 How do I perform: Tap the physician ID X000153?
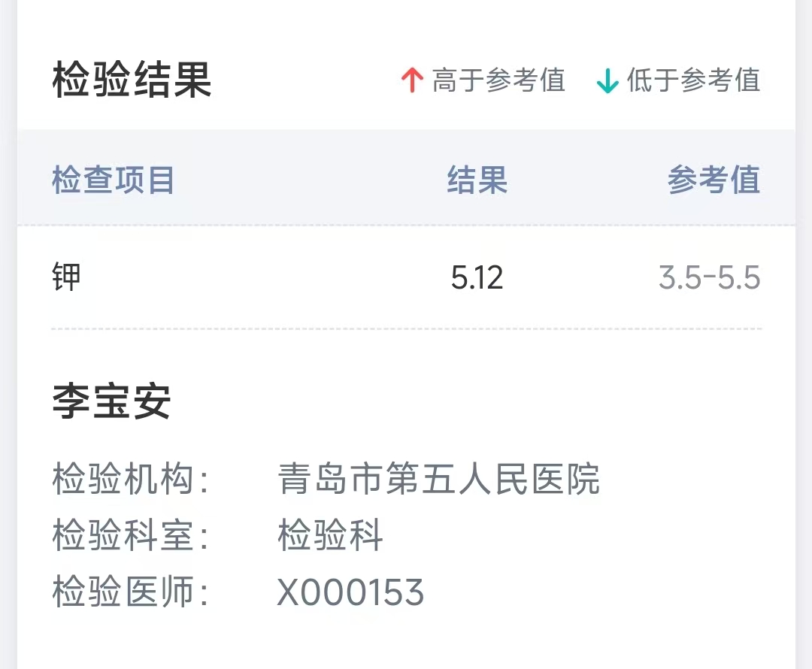350,592
